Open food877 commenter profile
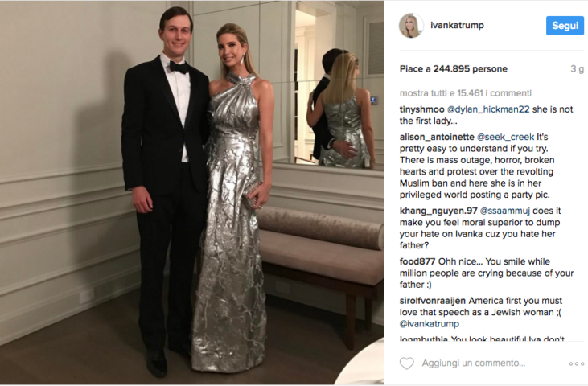 (417, 261)
